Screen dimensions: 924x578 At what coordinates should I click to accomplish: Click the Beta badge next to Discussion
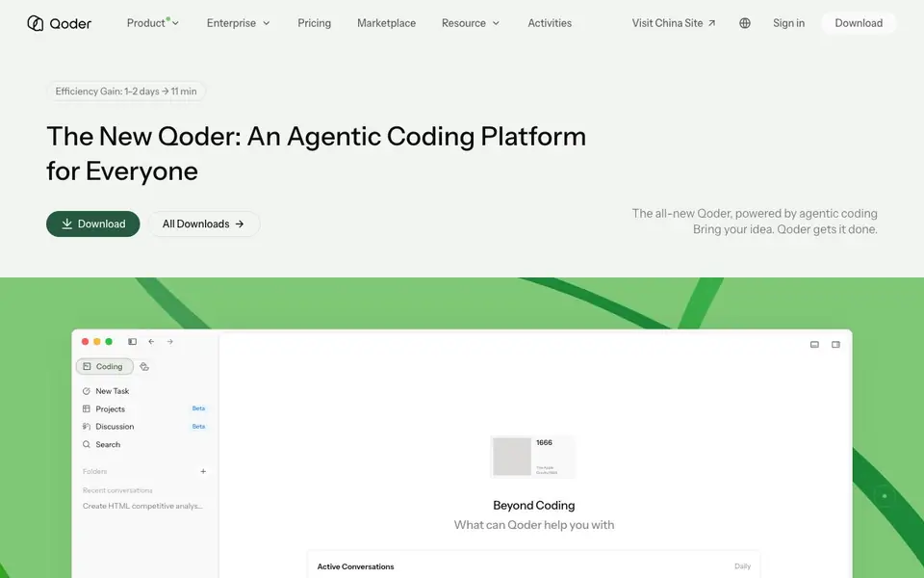tap(198, 427)
